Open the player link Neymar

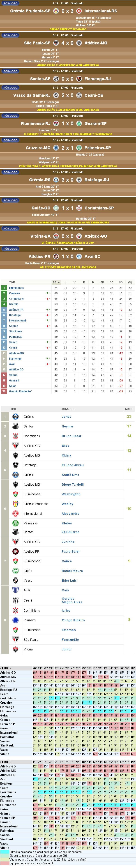coord(67,427)
